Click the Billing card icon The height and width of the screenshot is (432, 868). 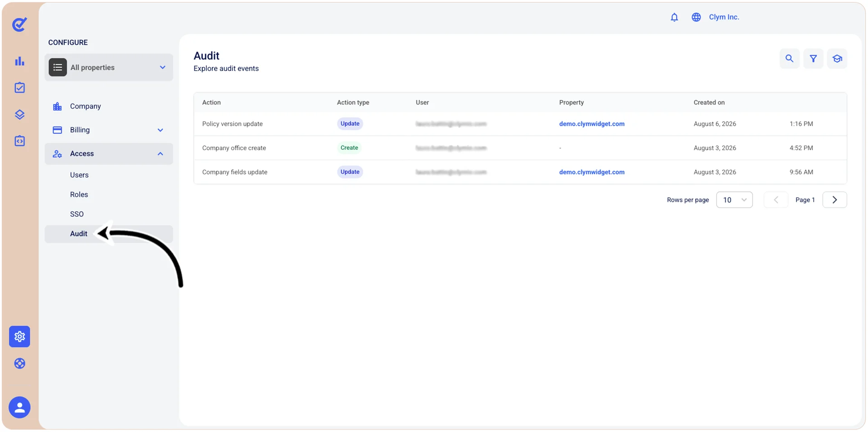pyautogui.click(x=57, y=130)
